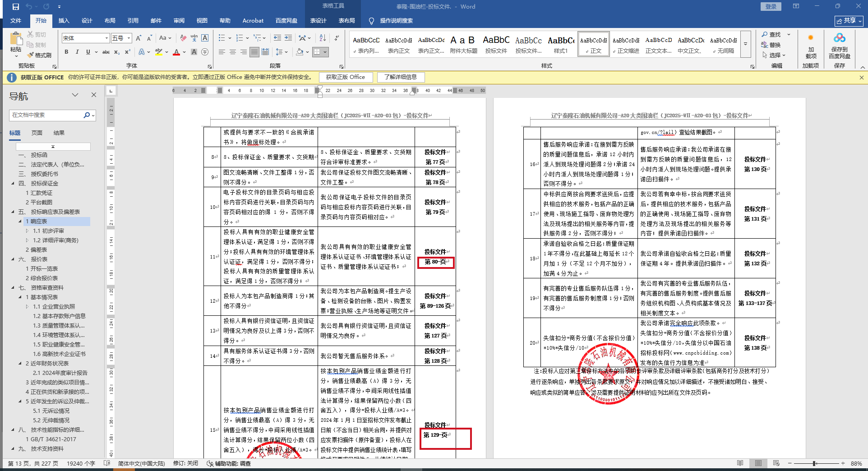Click the 了解详细信息 button
Viewport: 868px width, 471px height.
(x=401, y=77)
